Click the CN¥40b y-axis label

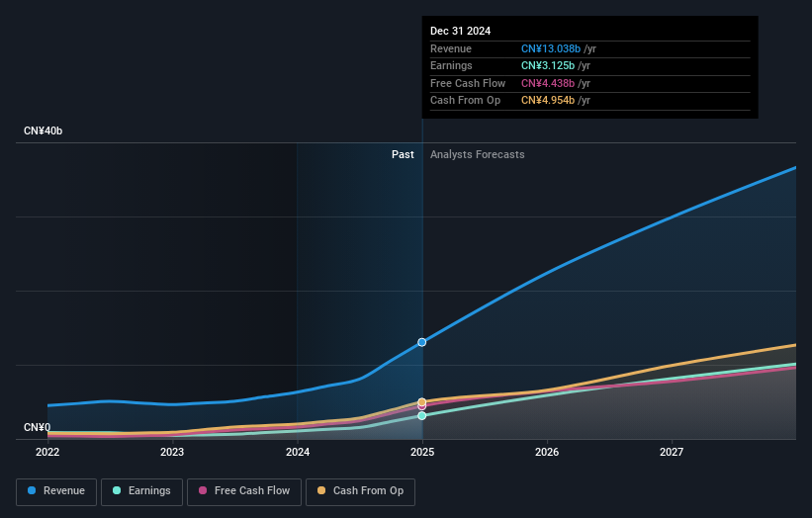coord(43,130)
